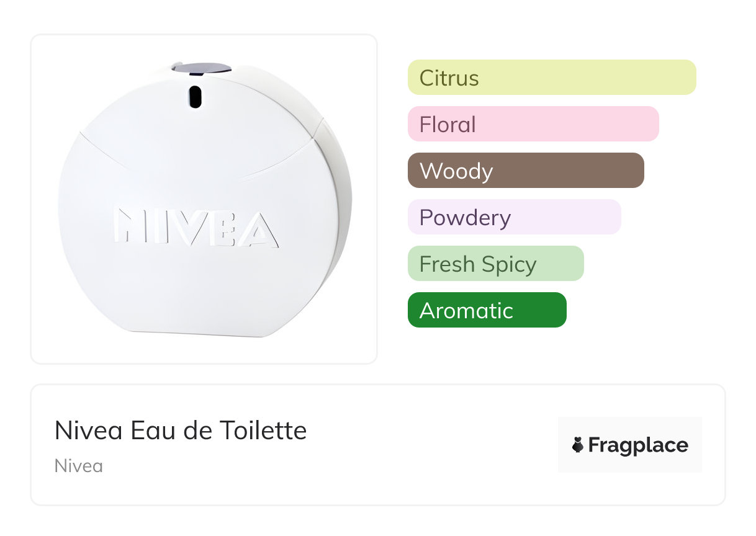Select the Fresh Spicy accord bar
The image size is (756, 536).
(495, 264)
